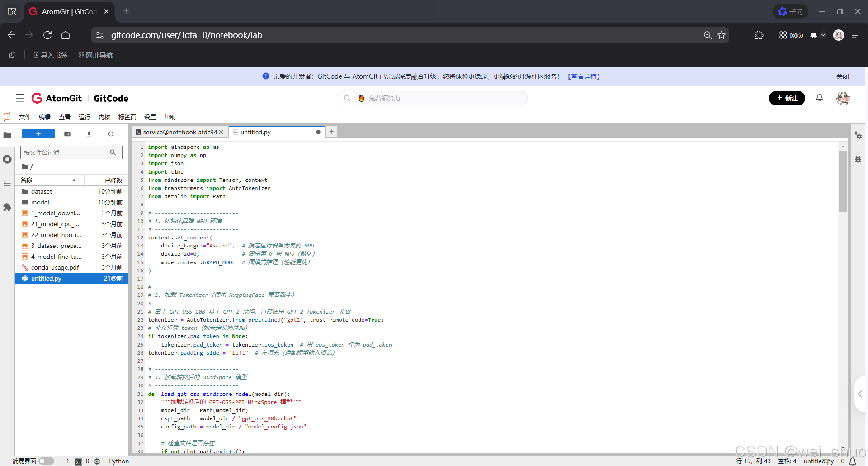
Task: Sort files by the 名称 column
Action: (x=49, y=180)
